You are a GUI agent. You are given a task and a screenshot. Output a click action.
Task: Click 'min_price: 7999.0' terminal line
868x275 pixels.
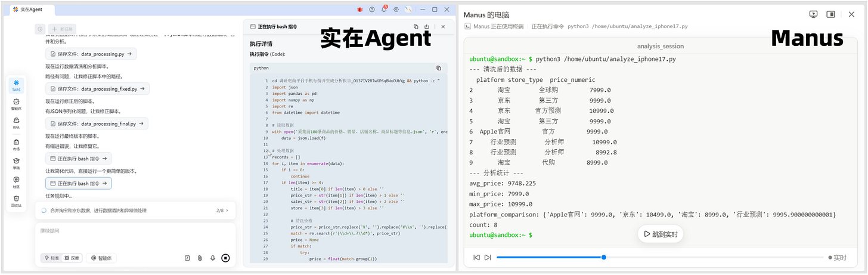(x=498, y=194)
